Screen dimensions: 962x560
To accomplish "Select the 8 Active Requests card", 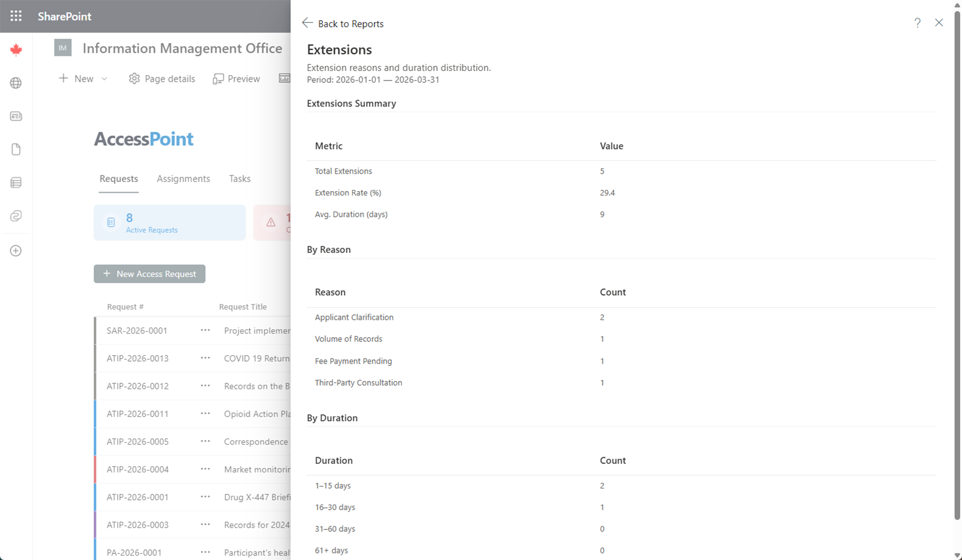I will tap(170, 223).
